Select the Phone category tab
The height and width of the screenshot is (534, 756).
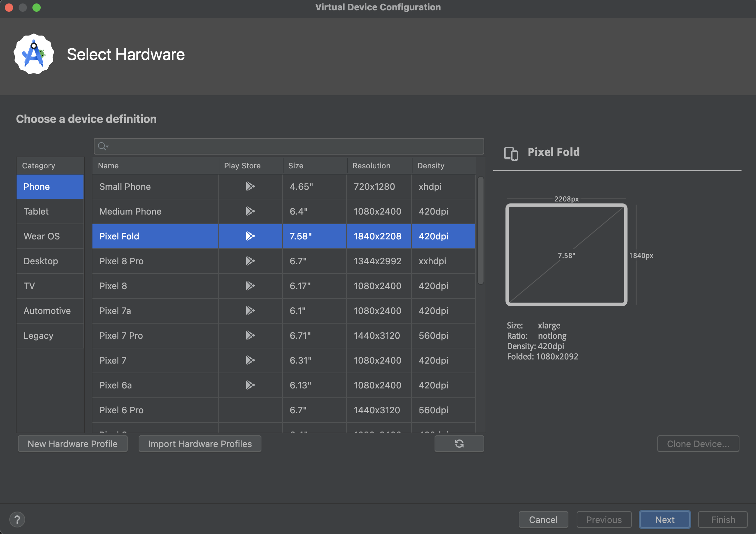coord(49,186)
